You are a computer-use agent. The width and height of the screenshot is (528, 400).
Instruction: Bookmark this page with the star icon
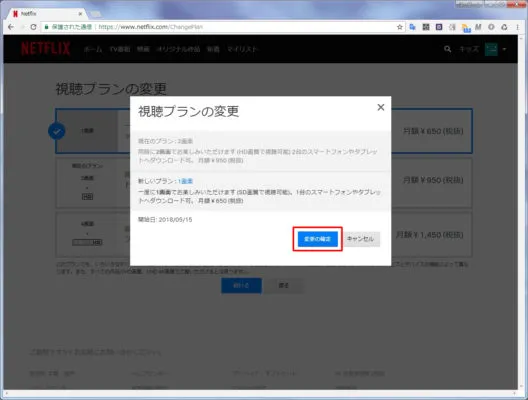(400, 27)
